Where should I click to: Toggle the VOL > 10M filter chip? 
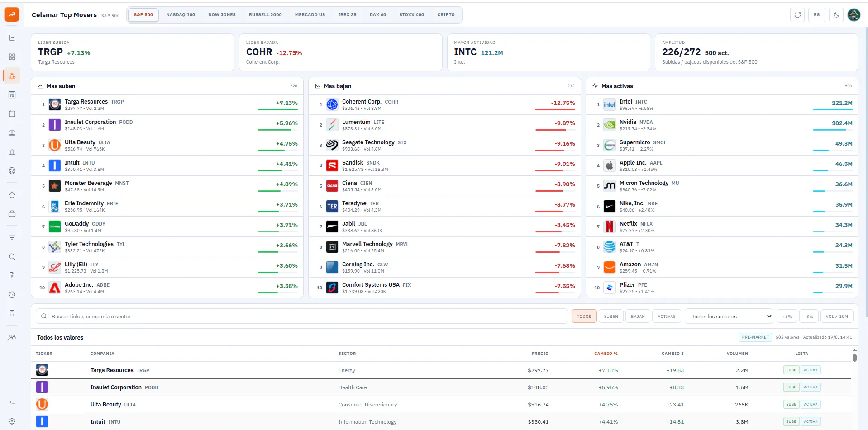point(837,317)
